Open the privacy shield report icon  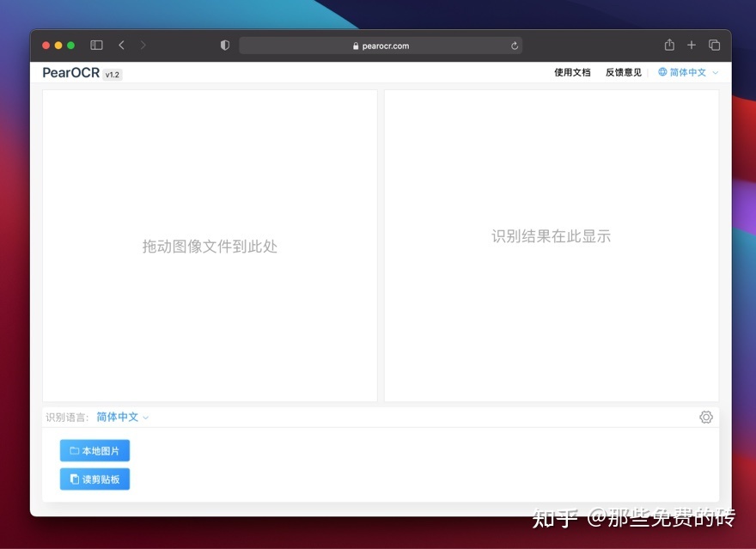pos(225,46)
